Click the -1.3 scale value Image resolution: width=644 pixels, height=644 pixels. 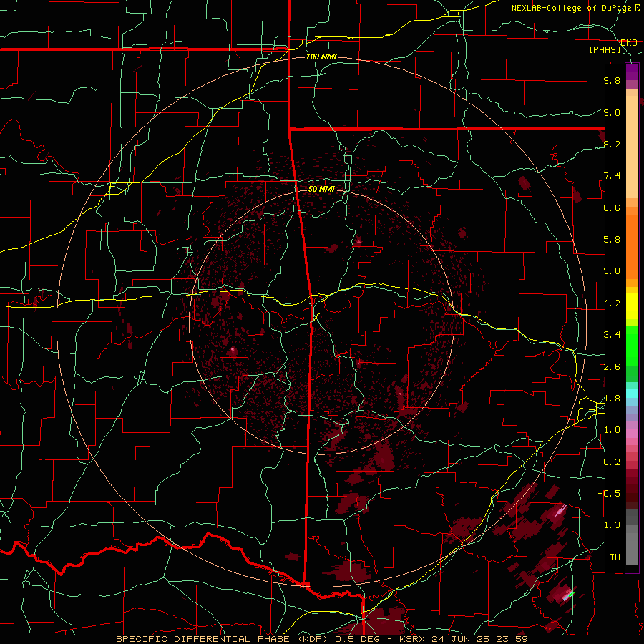(610, 525)
